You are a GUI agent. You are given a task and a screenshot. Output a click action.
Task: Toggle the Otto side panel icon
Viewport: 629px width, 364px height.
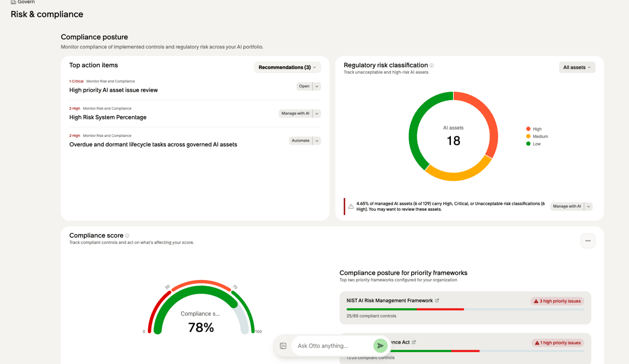(x=283, y=346)
